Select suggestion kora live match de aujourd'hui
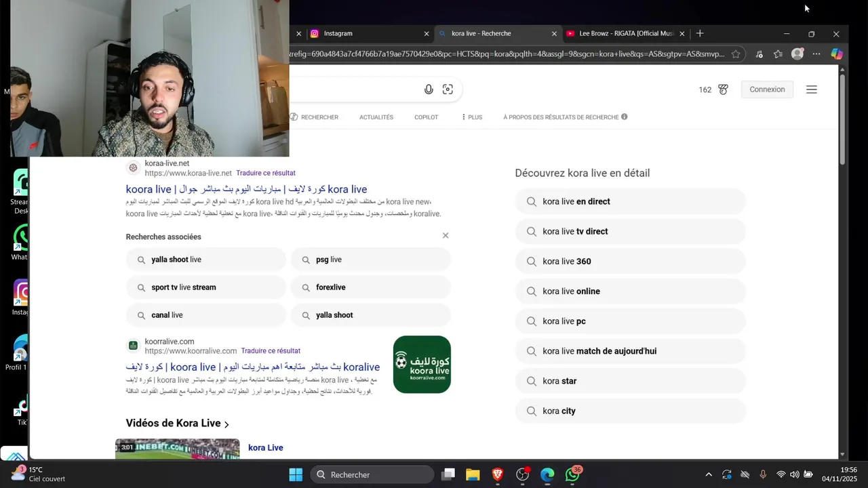Screen dimensions: 868x488 (631, 351)
